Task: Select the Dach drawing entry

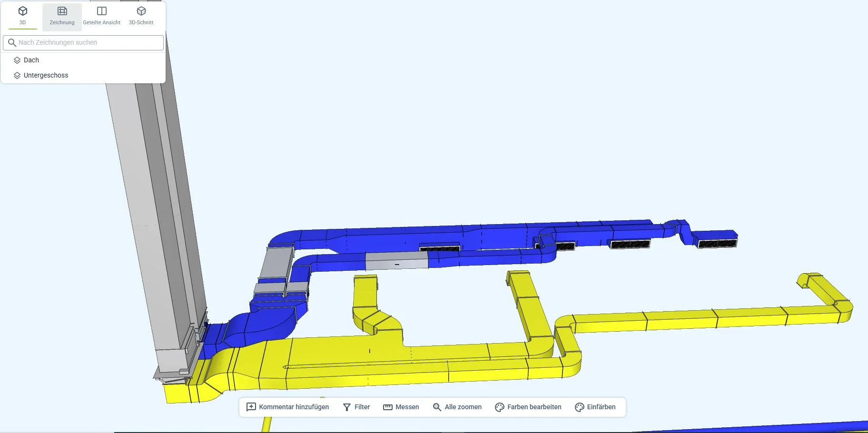Action: 31,60
